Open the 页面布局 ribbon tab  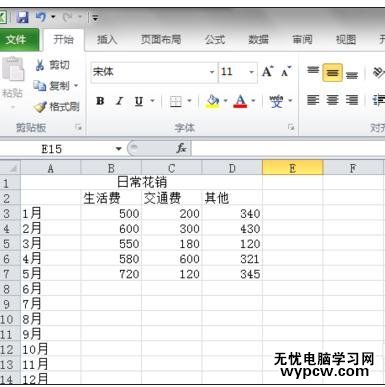pyautogui.click(x=161, y=40)
